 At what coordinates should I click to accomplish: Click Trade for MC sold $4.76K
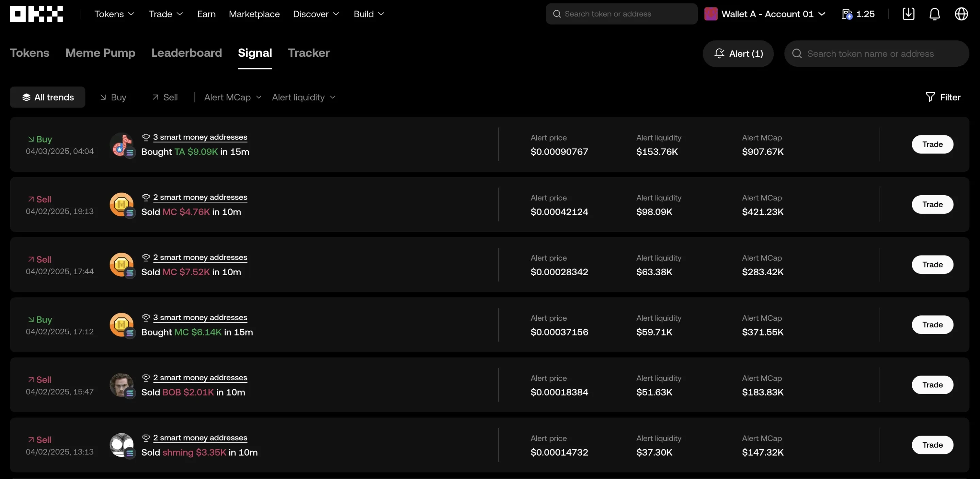[932, 204]
